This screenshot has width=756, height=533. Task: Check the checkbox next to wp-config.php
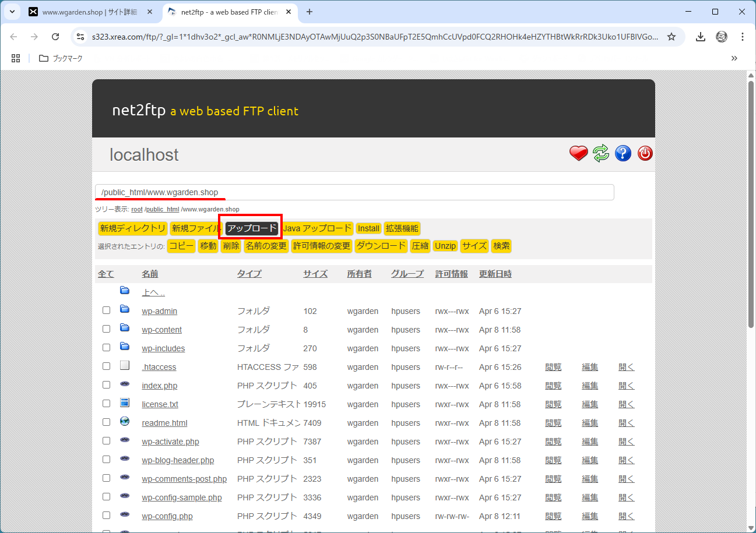[106, 515]
